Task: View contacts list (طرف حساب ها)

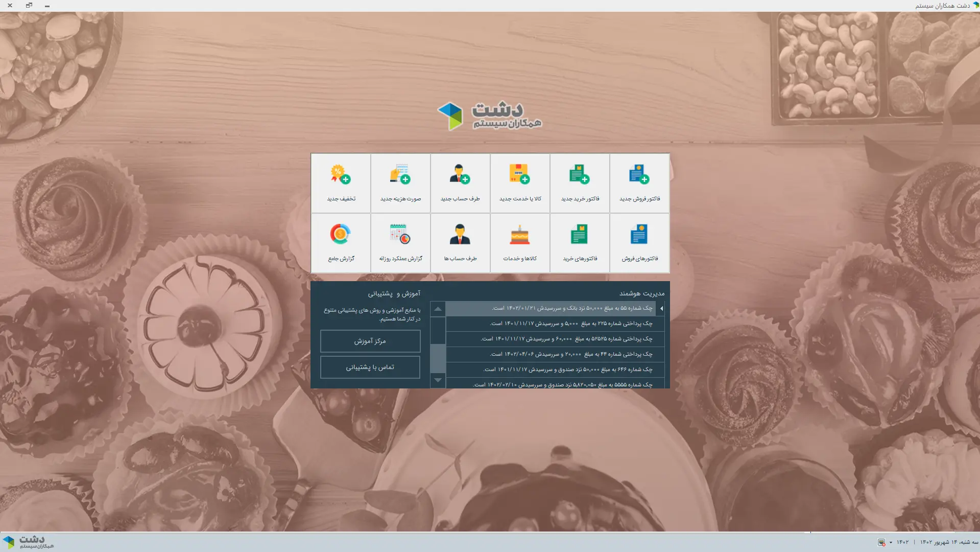Action: click(460, 243)
